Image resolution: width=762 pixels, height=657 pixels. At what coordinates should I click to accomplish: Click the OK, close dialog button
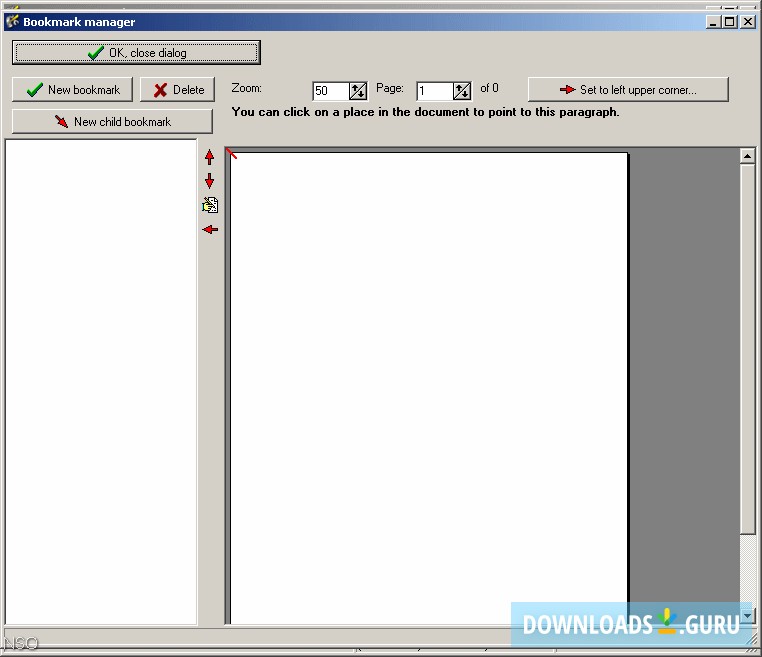point(136,52)
